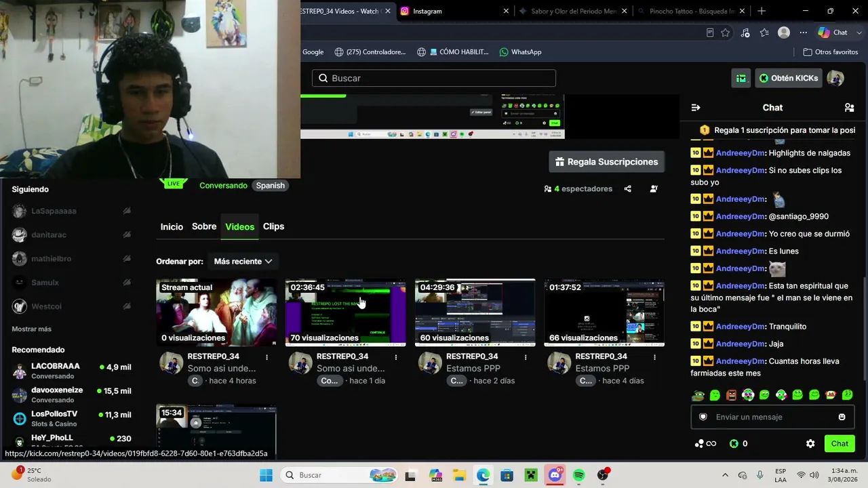Image resolution: width=868 pixels, height=488 pixels.
Task: Toggle notifications for LaSapaaaaa channel
Action: coord(127,211)
